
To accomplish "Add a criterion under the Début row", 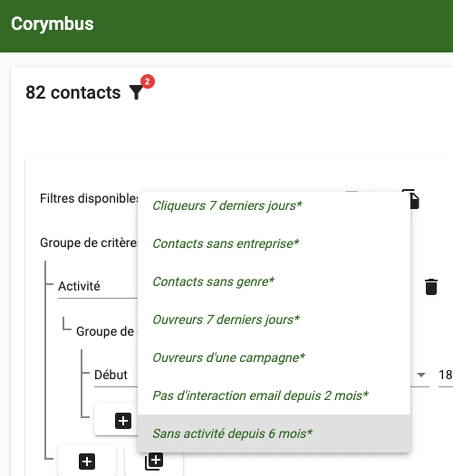I will pos(123,420).
